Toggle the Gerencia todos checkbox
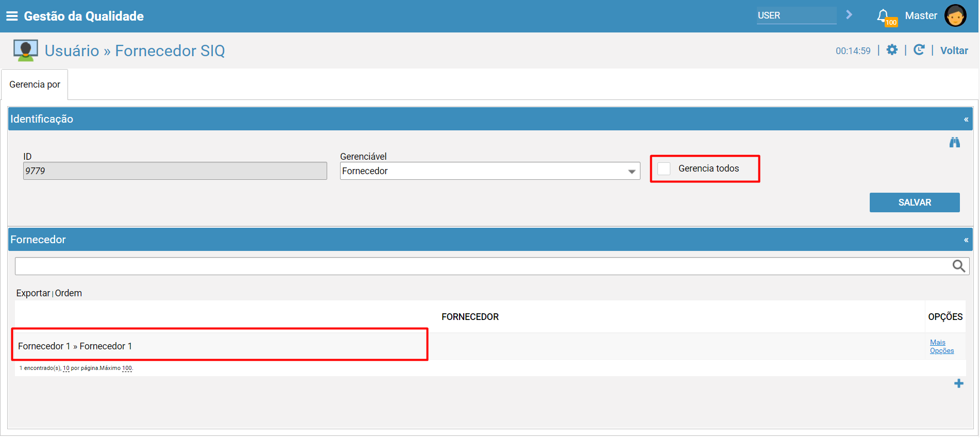This screenshot has width=980, height=439. pos(664,168)
